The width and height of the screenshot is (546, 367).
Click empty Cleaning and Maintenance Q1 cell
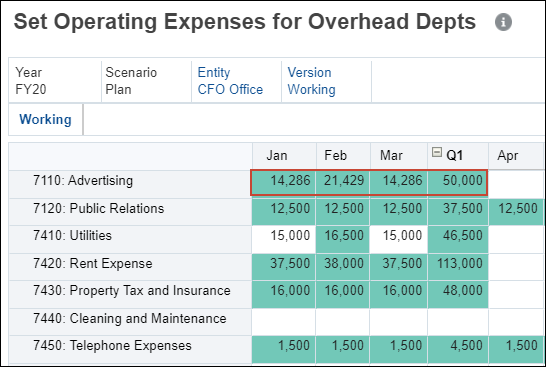(x=458, y=322)
